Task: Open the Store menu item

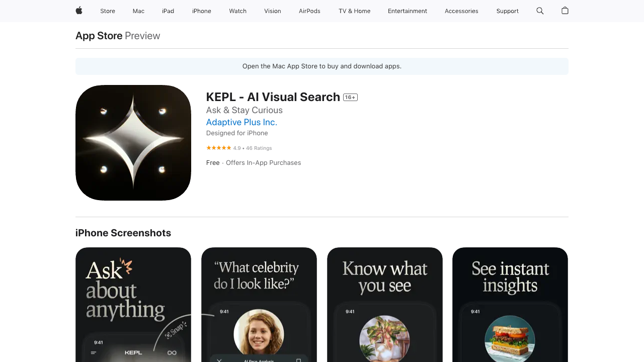Action: [x=108, y=11]
